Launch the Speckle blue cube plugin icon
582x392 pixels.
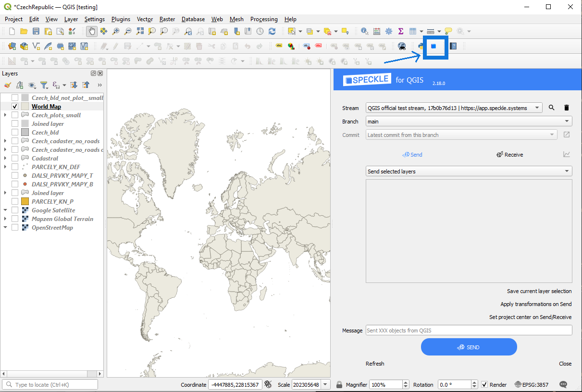tap(433, 46)
